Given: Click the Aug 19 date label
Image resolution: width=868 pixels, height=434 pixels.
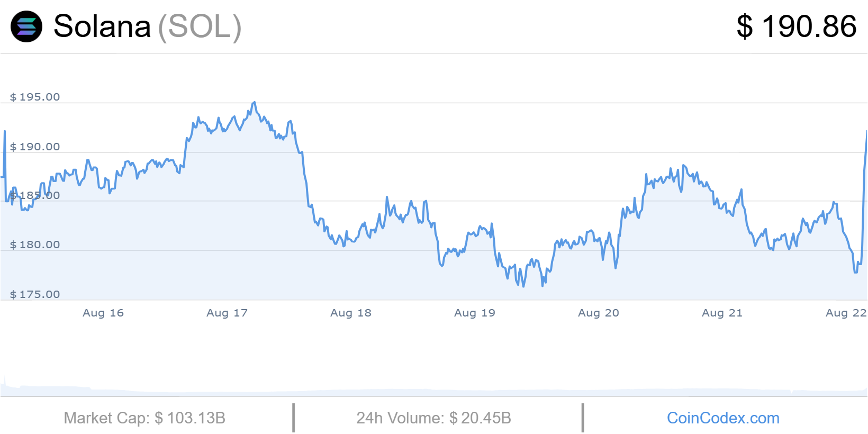Looking at the screenshot, I should [x=475, y=313].
